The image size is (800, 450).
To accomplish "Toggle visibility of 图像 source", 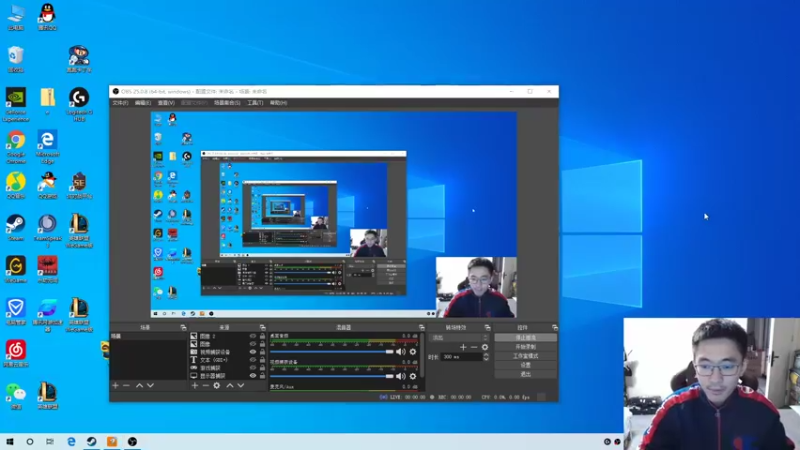I will (253, 344).
